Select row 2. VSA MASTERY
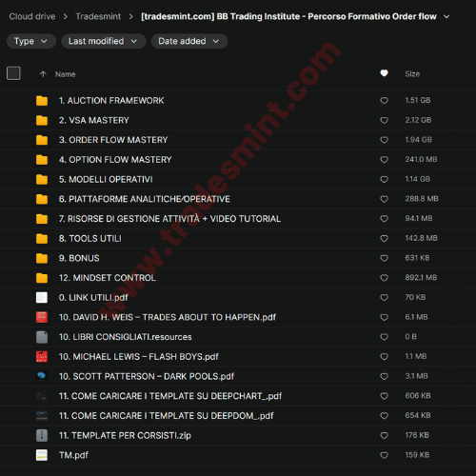 pos(238,120)
